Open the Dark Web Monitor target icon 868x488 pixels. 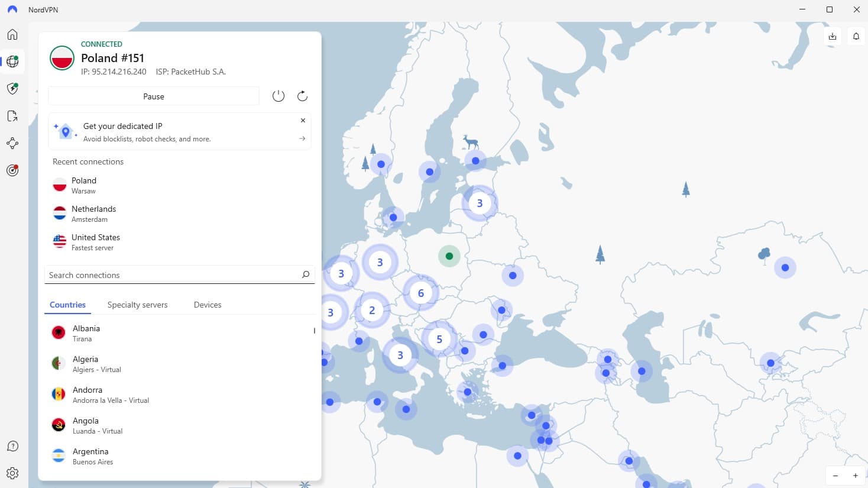pyautogui.click(x=12, y=170)
